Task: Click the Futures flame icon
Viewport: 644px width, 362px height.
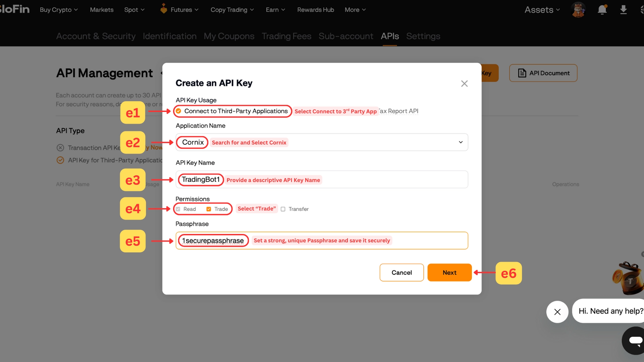Action: pos(164,8)
